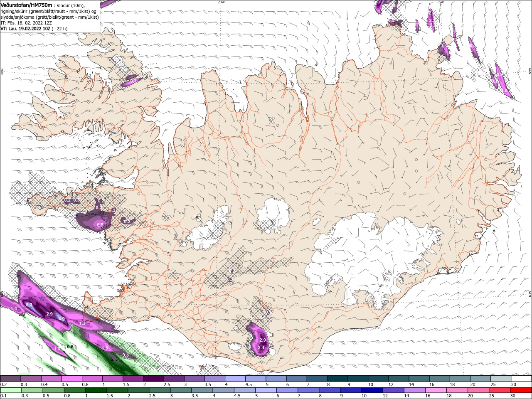
Task: Click the 0.5 value in Faxaflói bay patch
Action: (x=100, y=225)
